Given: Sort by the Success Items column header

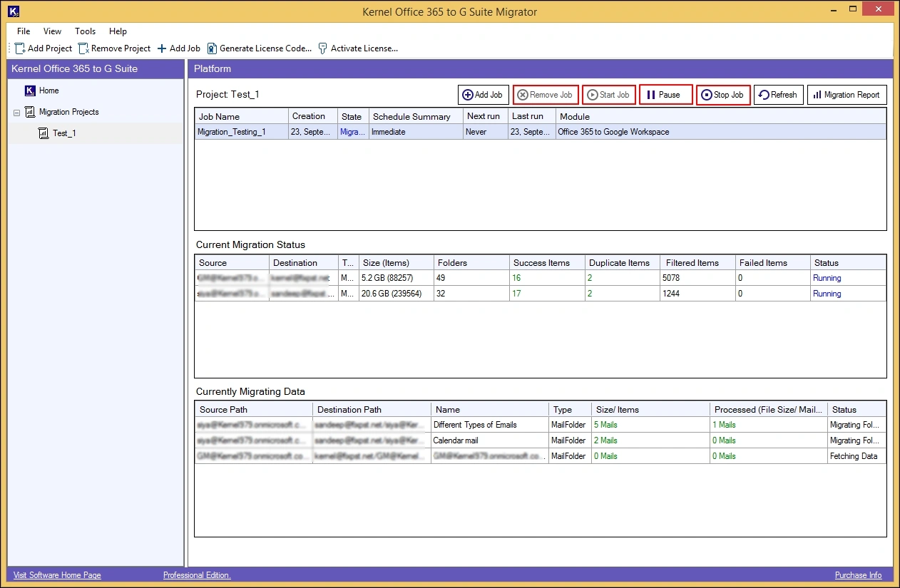Looking at the screenshot, I should [541, 263].
